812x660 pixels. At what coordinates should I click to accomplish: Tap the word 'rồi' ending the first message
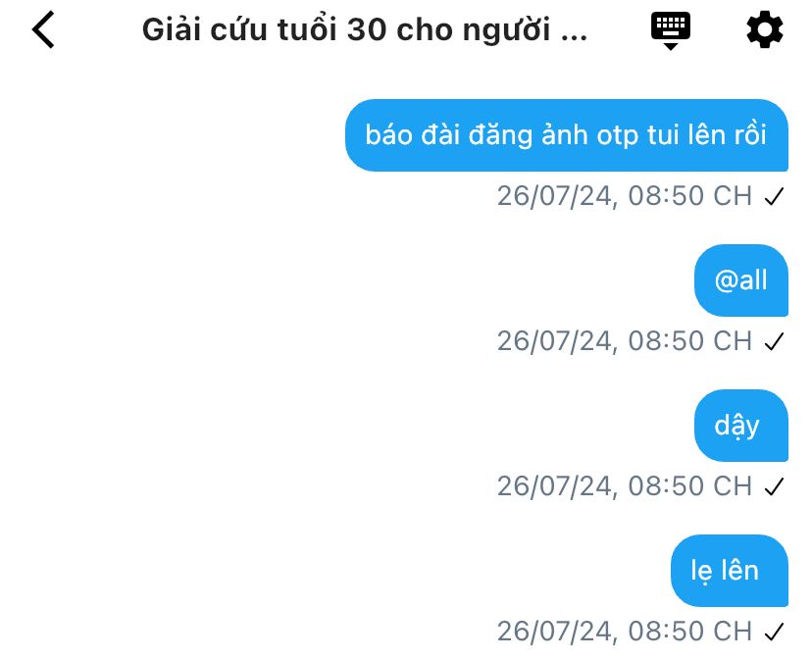pyautogui.click(x=749, y=133)
